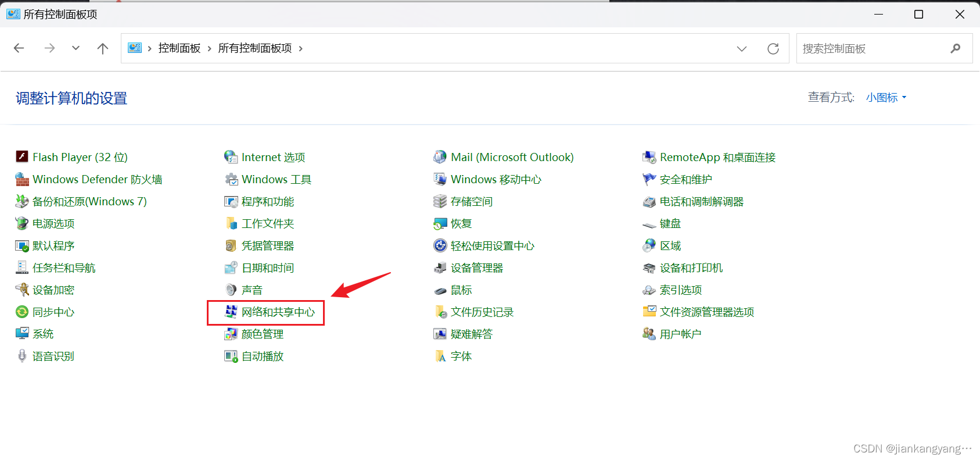
Task: Click the 存储空间 drives icon
Action: click(440, 201)
